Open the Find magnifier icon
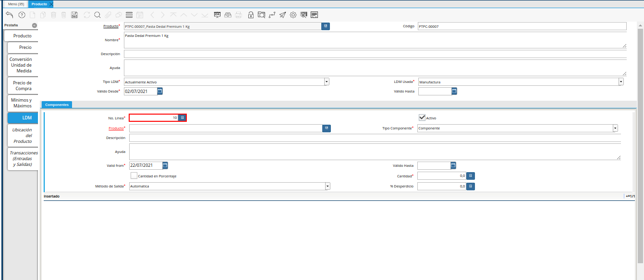The width and height of the screenshot is (644, 280). [97, 15]
